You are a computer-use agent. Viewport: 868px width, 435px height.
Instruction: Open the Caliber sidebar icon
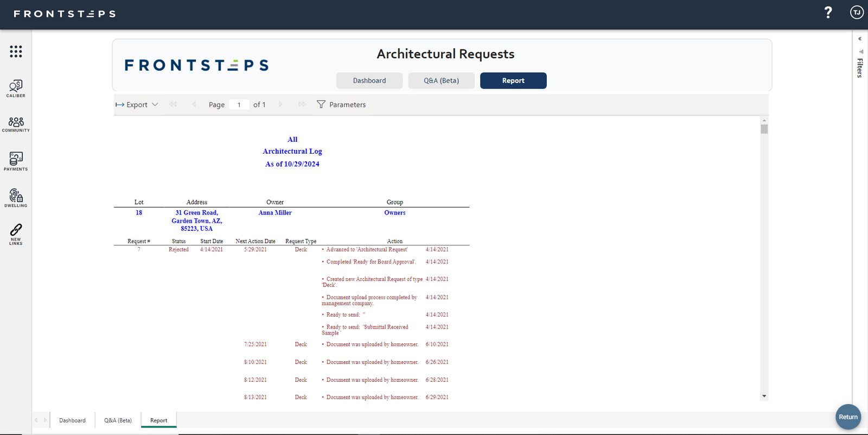pos(16,89)
